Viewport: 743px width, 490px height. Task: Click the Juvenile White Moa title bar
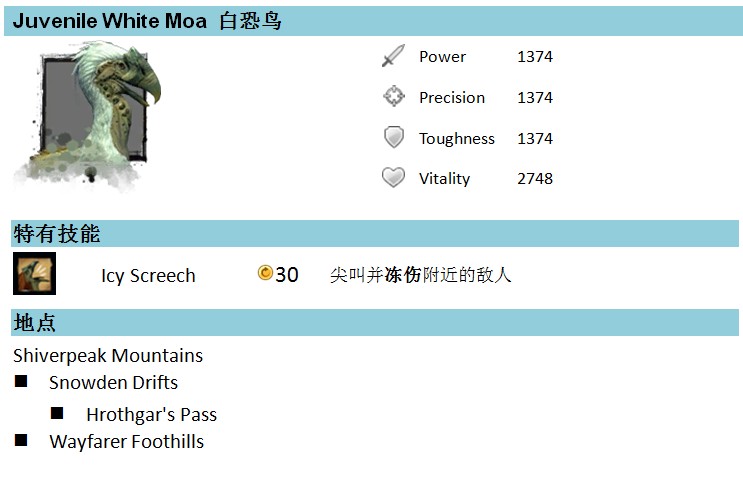[373, 21]
